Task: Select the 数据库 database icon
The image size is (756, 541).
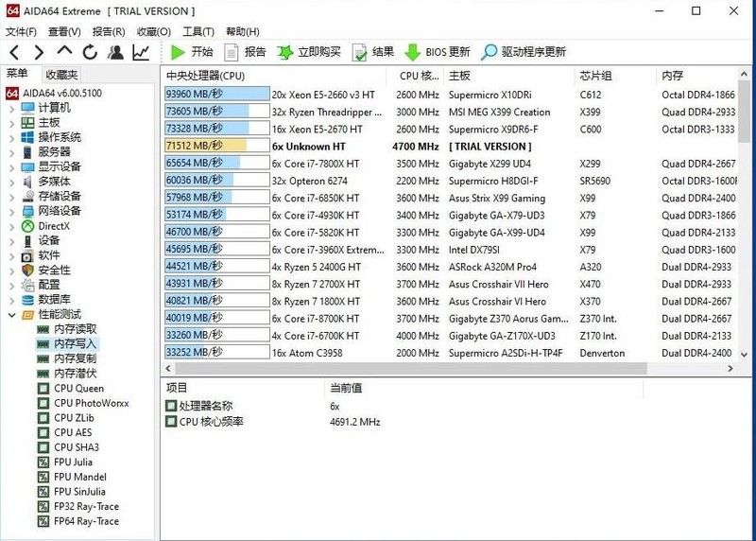Action: click(x=28, y=300)
